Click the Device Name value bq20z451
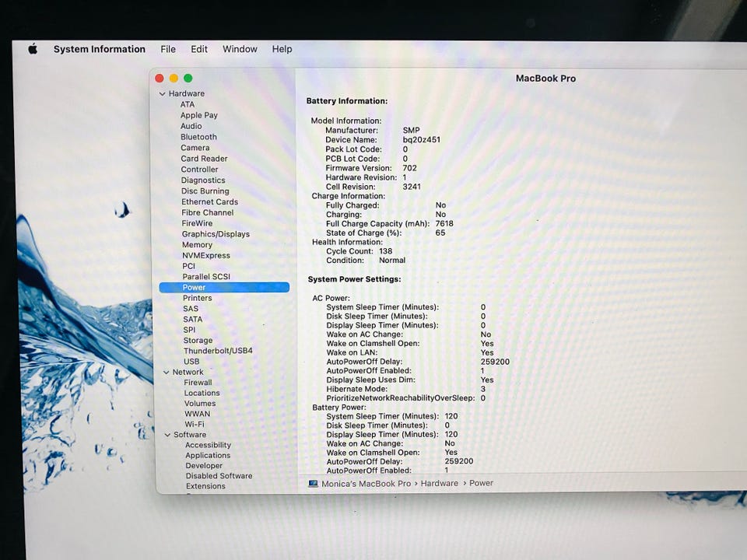 click(x=422, y=139)
